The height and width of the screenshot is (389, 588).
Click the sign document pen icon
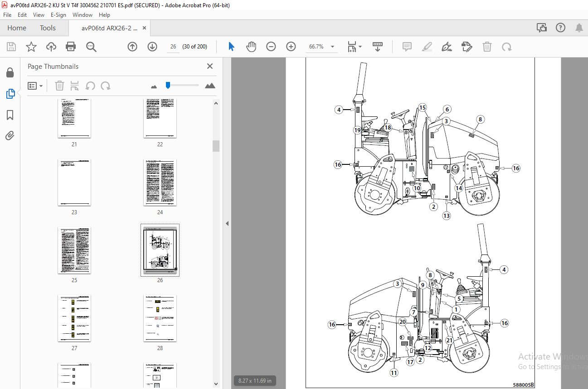447,47
